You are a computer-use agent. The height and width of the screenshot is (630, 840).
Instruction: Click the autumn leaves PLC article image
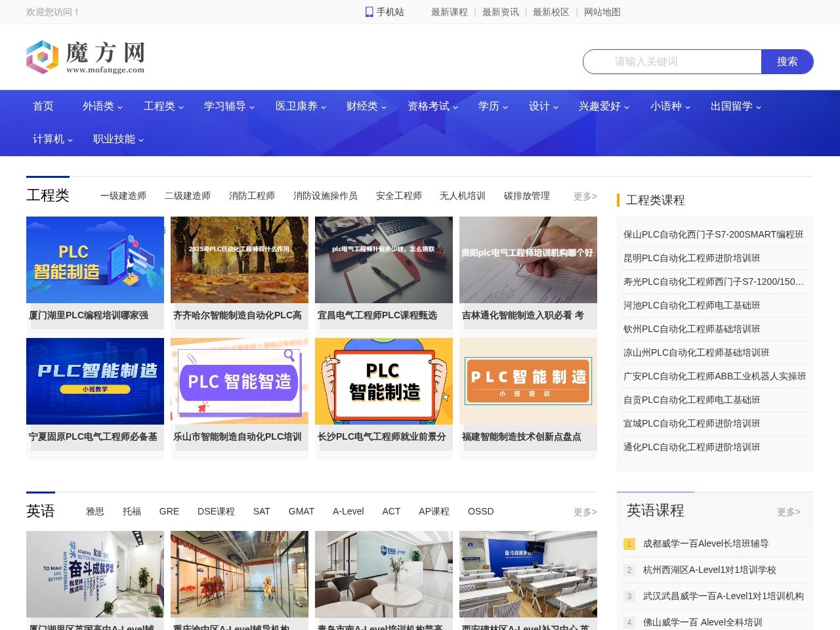240,260
